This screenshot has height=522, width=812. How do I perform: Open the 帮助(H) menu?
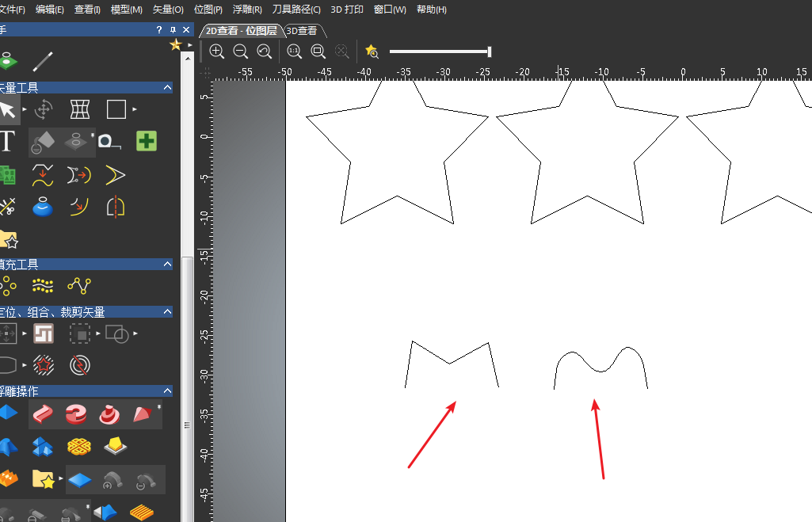click(x=432, y=10)
